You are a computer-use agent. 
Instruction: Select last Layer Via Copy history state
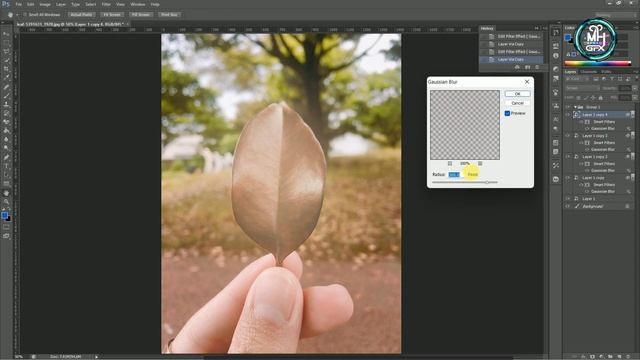[511, 60]
